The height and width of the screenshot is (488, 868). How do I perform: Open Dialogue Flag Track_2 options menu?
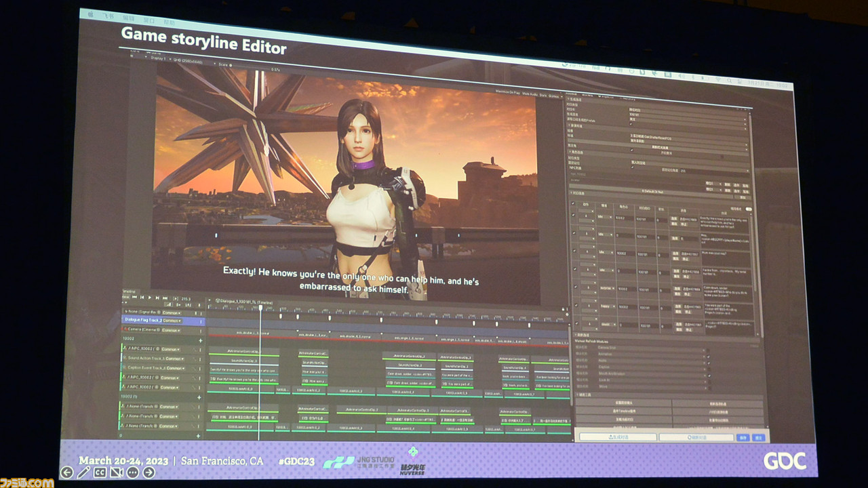point(201,321)
